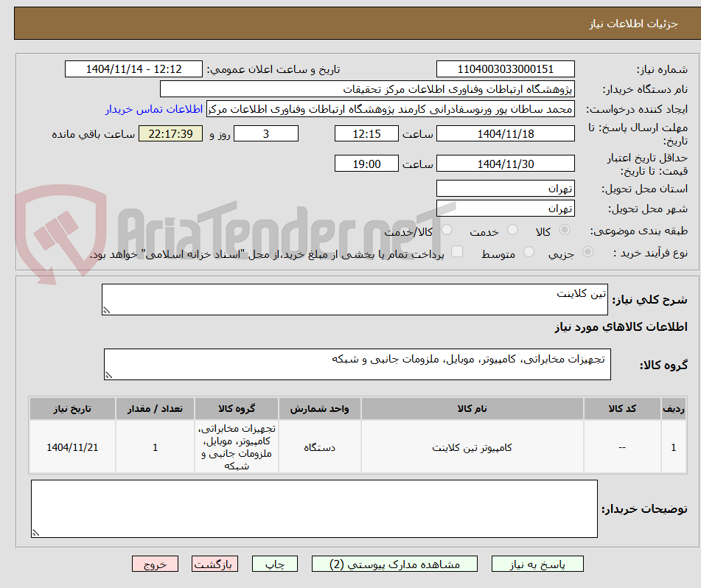Click the واحد شمارش column header

(320, 409)
